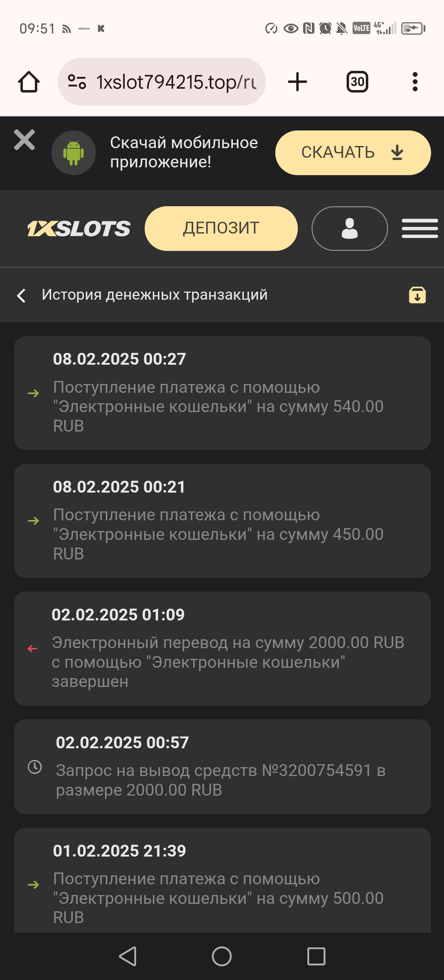The height and width of the screenshot is (980, 444).
Task: Open the 08.02.2025 00:27 deposit entry
Action: coord(222,392)
